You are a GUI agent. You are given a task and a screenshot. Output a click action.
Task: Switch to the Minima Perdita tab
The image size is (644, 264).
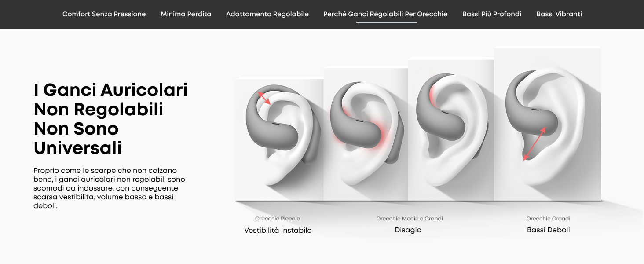(186, 14)
